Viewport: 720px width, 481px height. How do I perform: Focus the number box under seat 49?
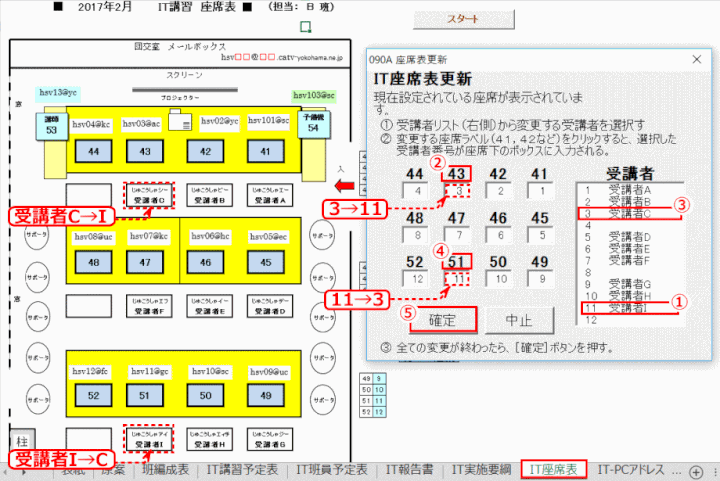[540, 279]
